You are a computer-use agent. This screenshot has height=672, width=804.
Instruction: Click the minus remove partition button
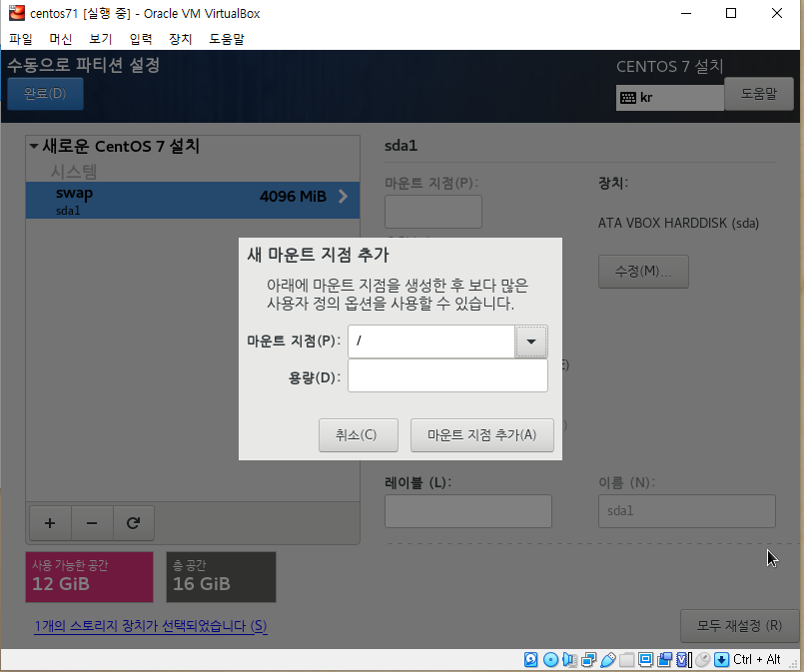(x=92, y=523)
